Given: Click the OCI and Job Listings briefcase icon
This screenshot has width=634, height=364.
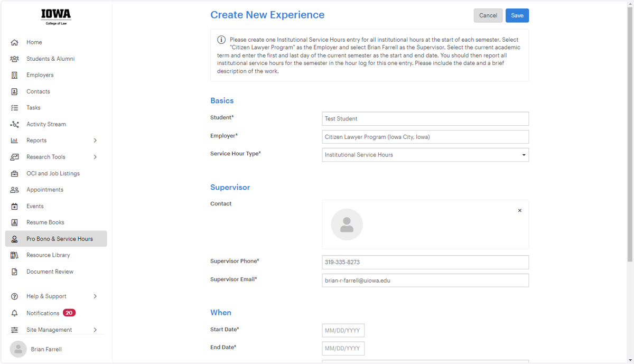Looking at the screenshot, I should point(14,173).
